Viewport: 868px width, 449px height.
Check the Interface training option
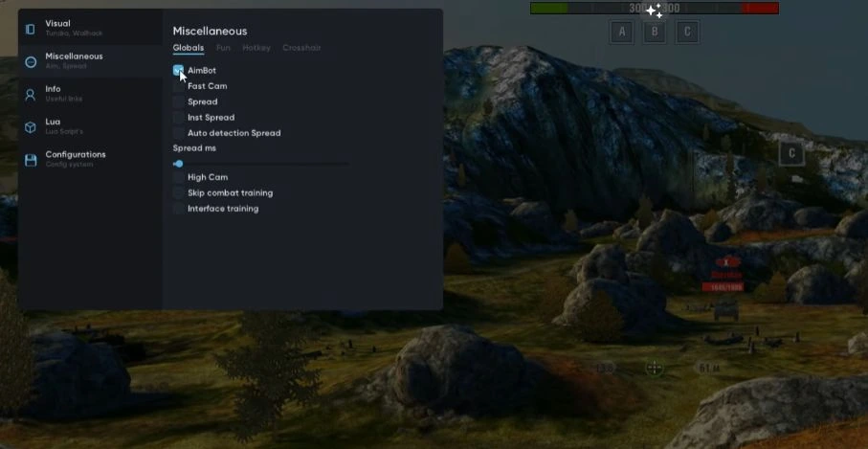[x=178, y=209]
